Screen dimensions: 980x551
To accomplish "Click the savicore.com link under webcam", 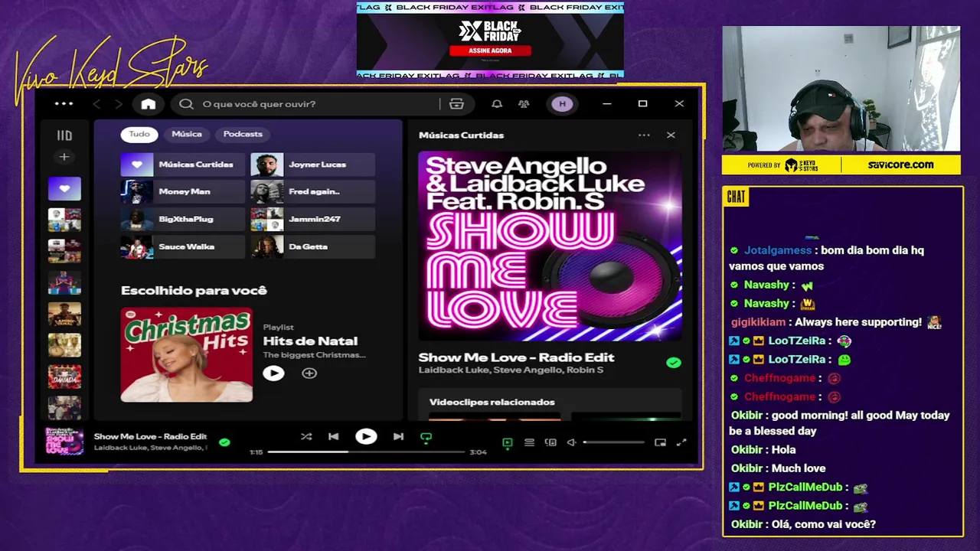I will point(900,165).
